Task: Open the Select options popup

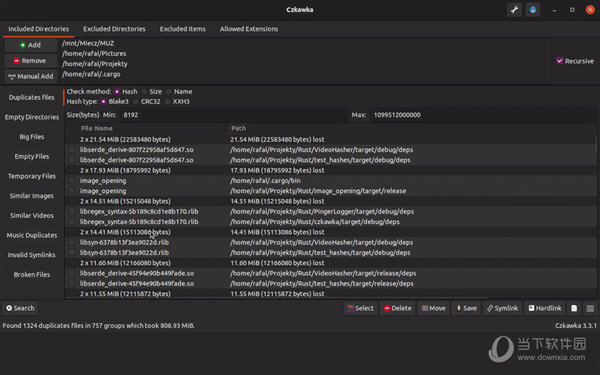Action: 360,308
